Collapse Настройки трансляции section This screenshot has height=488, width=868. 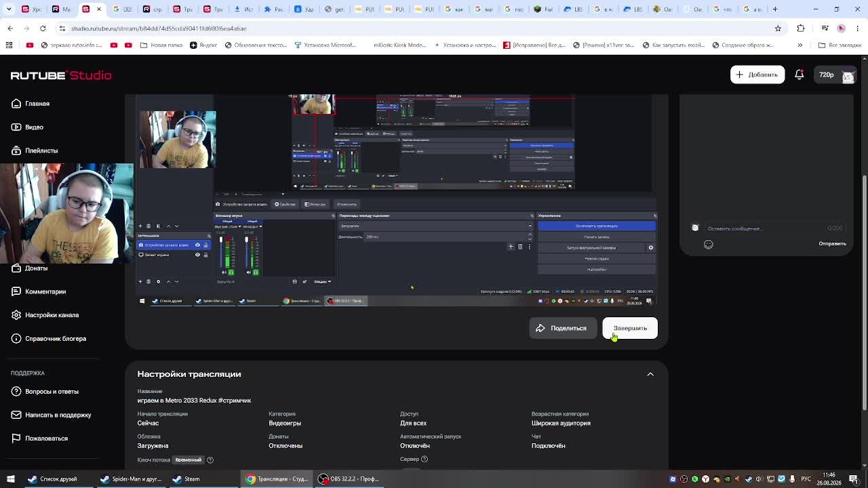pos(650,374)
